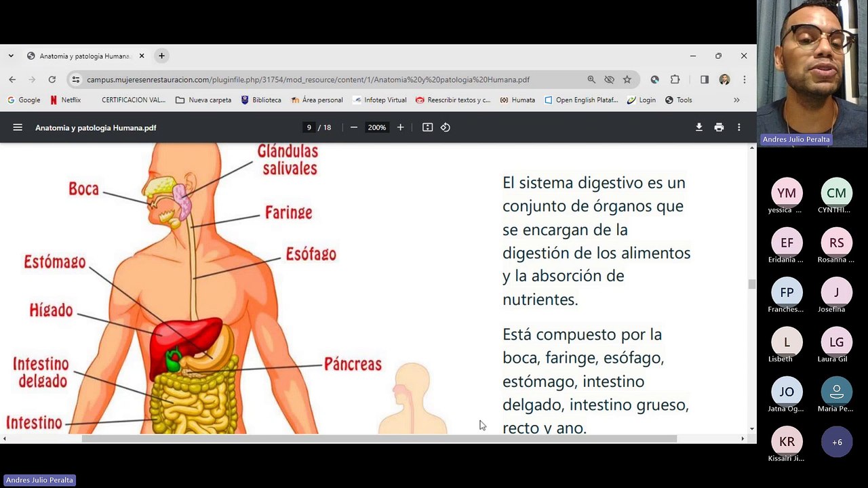Click the crossed-out eye icon in address bar
This screenshot has width=868, height=488.
[610, 79]
